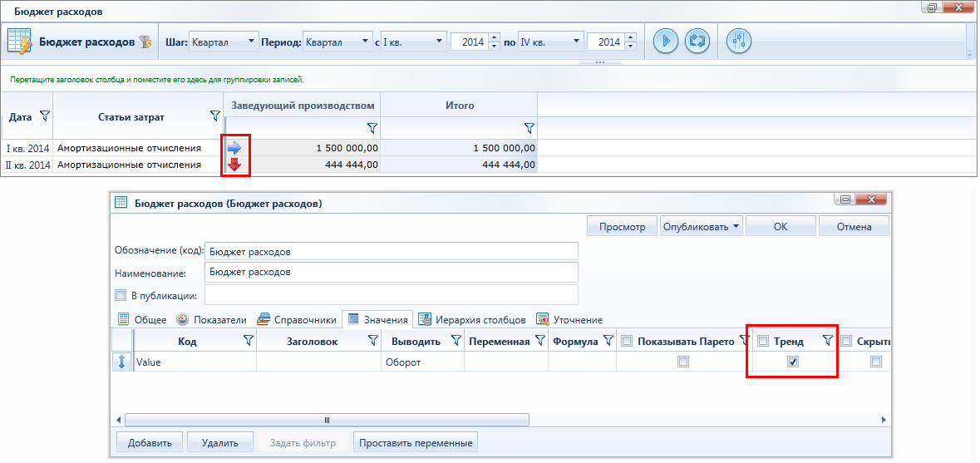The height and width of the screenshot is (463, 980).
Task: Click filter icon in Статьи затрат header
Action: (215, 116)
